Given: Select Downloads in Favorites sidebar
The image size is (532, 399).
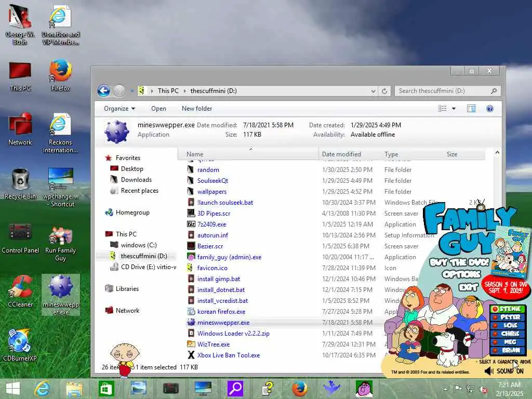Looking at the screenshot, I should (x=136, y=180).
